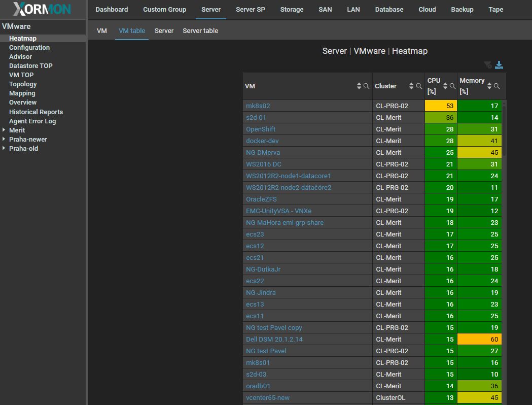Select Datastore TOP in sidebar

pos(30,66)
